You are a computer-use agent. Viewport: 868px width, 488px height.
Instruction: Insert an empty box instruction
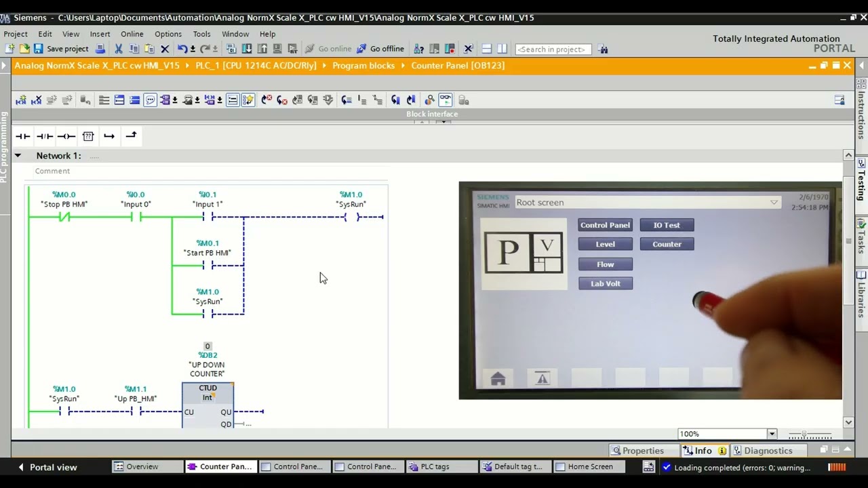[88, 136]
